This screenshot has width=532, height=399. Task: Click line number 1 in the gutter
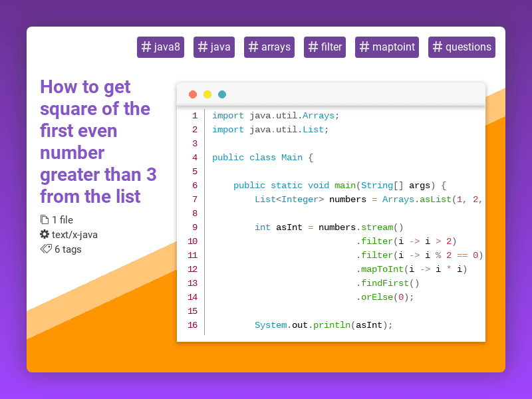tap(195, 116)
